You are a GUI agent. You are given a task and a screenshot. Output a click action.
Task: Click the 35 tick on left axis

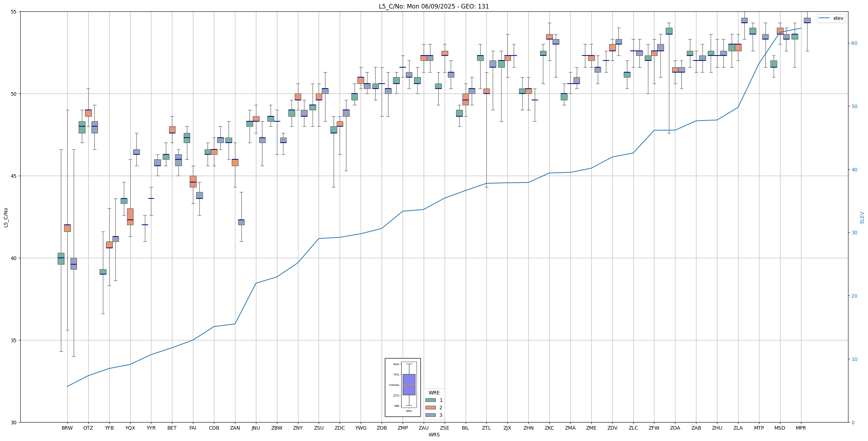(14, 340)
